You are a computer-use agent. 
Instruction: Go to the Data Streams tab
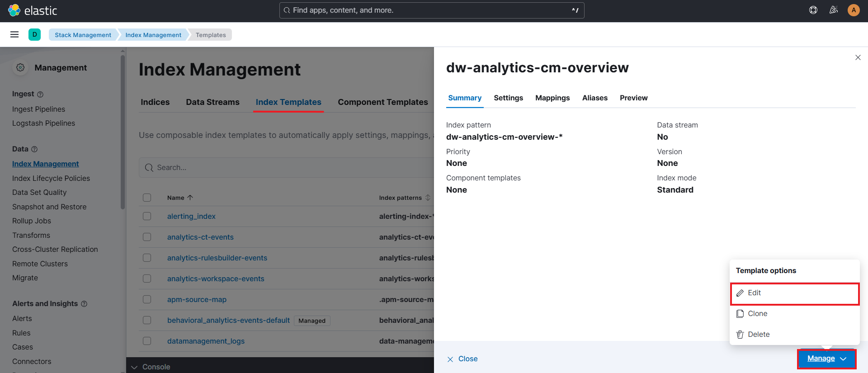(213, 102)
